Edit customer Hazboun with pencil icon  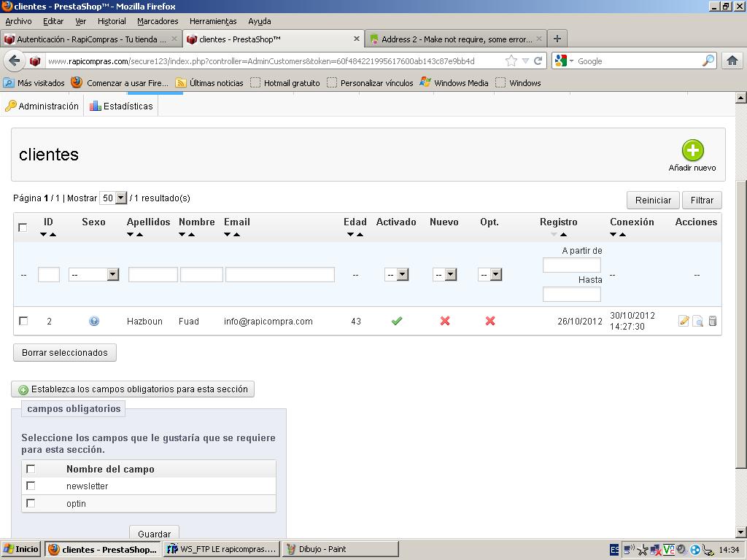pyautogui.click(x=684, y=321)
